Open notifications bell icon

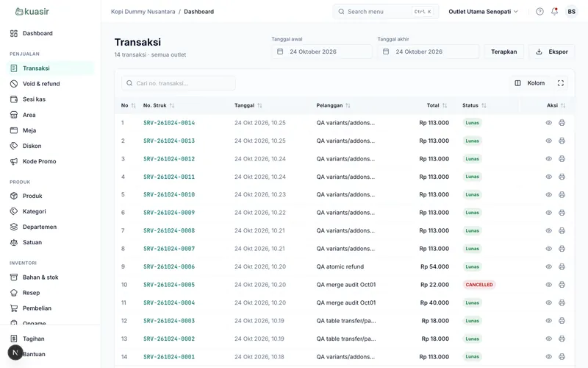point(554,11)
